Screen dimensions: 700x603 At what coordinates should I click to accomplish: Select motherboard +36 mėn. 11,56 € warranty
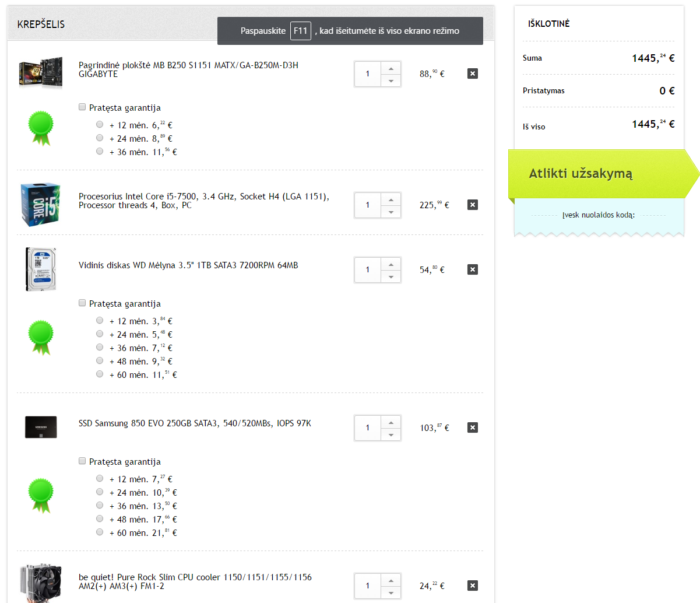(x=100, y=151)
